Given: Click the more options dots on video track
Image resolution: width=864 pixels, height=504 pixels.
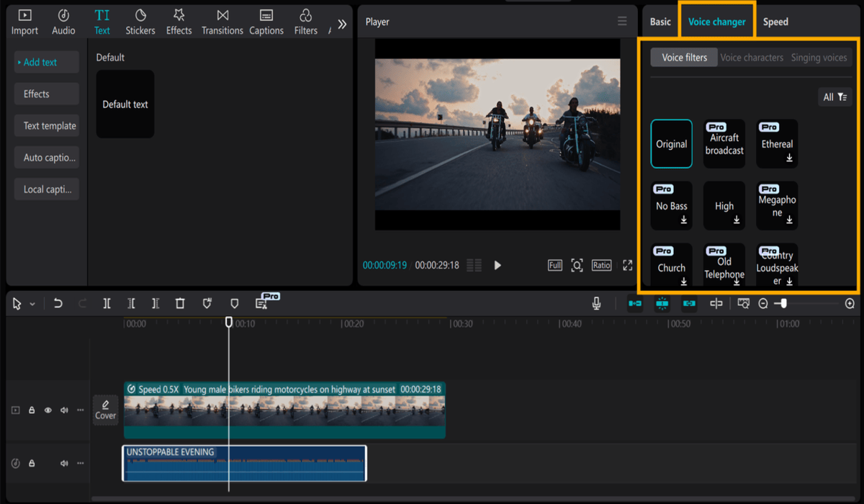Looking at the screenshot, I should [x=80, y=410].
